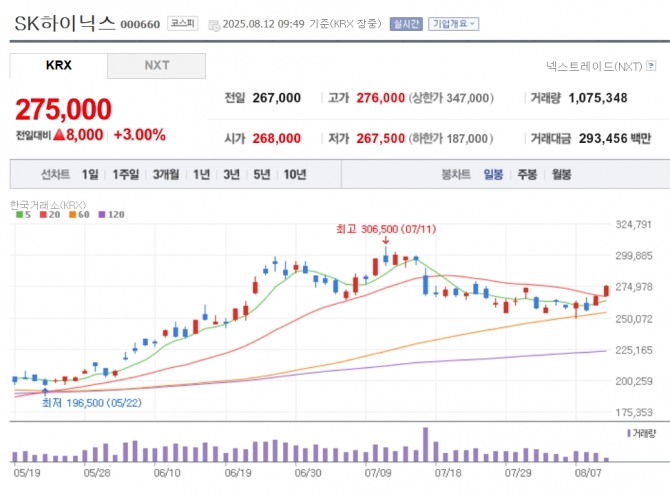The height and width of the screenshot is (493, 670).
Task: Click the 시가 268,000 value
Action: point(276,138)
